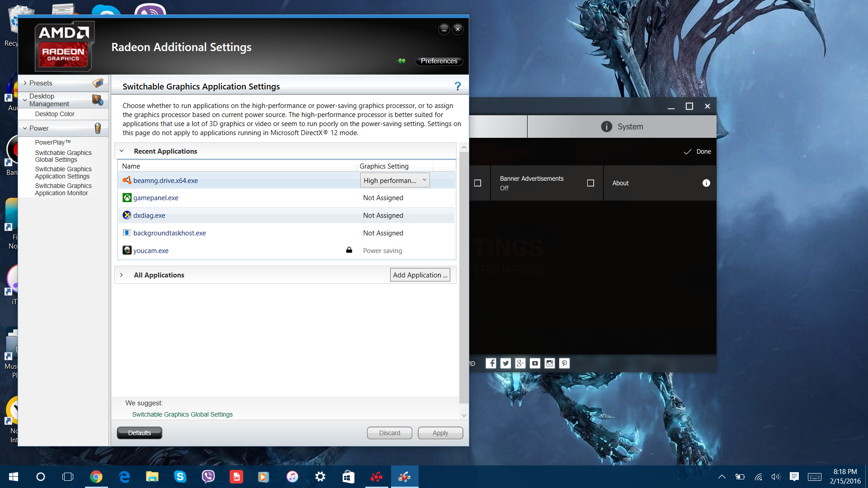Open Google Plus icon in rear window
The width and height of the screenshot is (868, 488).
(520, 363)
